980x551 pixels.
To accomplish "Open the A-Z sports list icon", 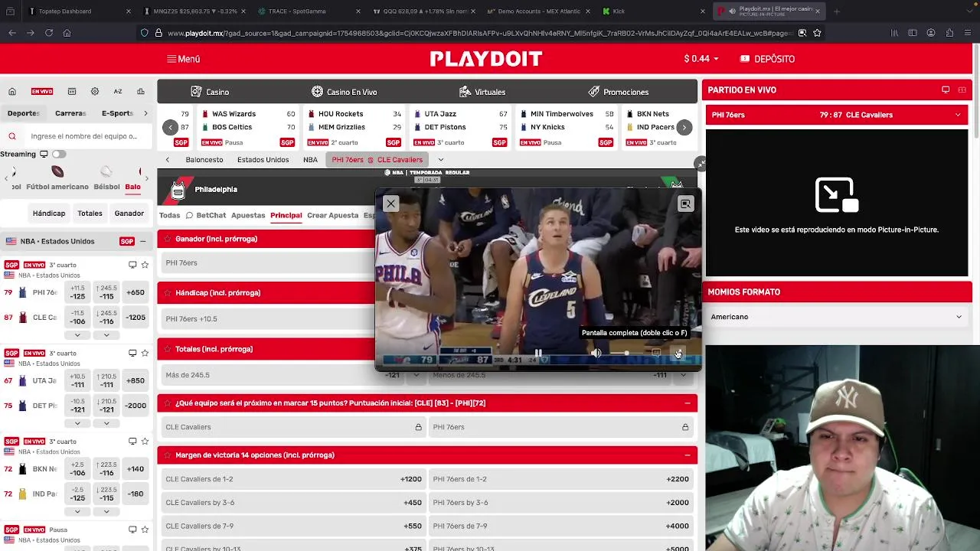I will 118,91.
